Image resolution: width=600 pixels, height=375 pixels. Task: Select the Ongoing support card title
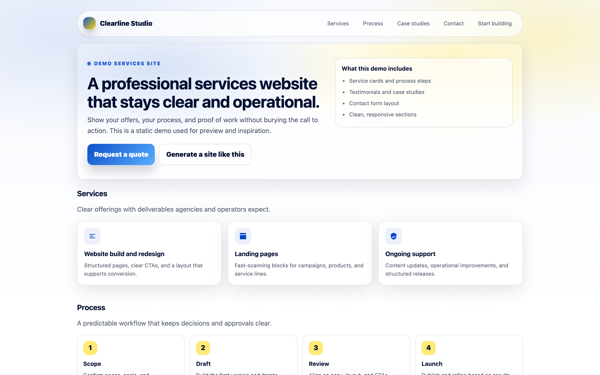[x=410, y=254]
